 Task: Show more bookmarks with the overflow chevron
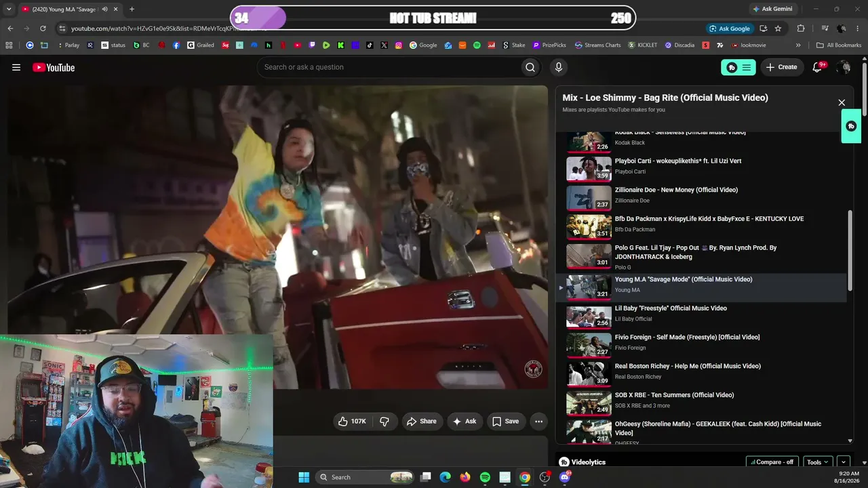(x=798, y=45)
